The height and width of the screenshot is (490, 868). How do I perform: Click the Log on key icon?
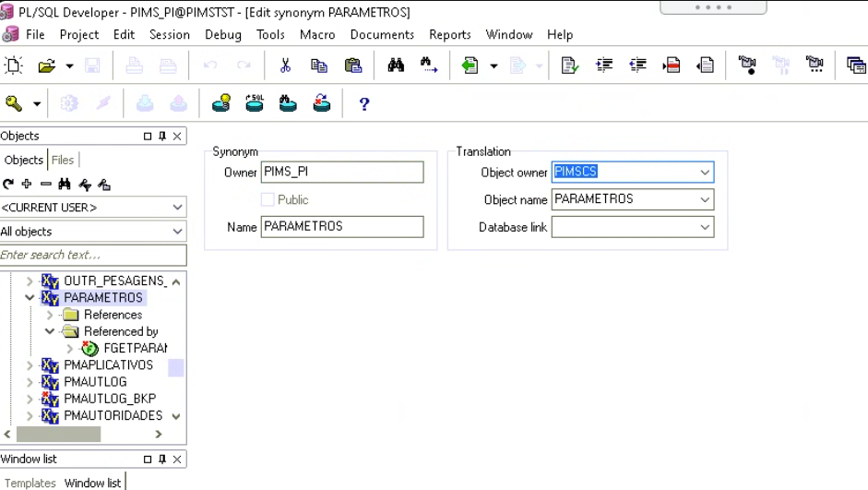pyautogui.click(x=14, y=103)
